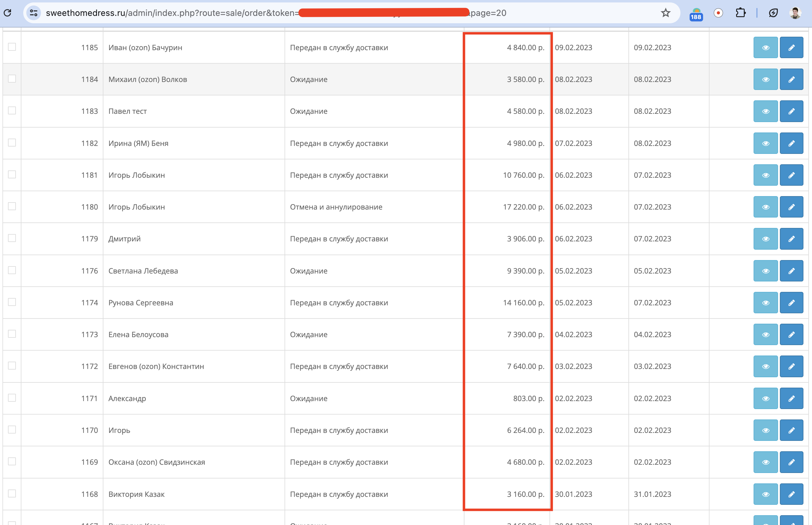Open the Chrome profile avatar
The width and height of the screenshot is (812, 525).
coord(795,13)
